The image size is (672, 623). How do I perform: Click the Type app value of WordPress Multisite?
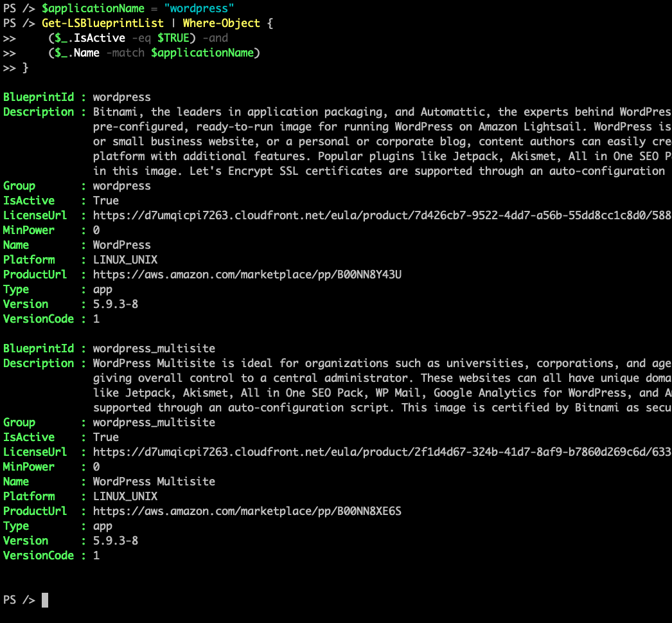pos(102,526)
